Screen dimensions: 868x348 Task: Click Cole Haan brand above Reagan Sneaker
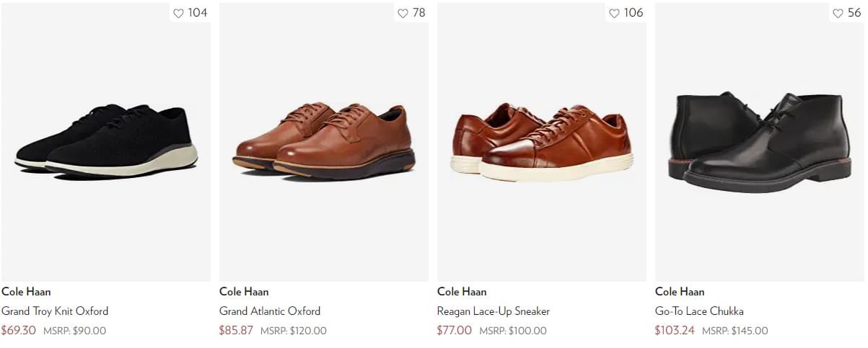pos(462,292)
